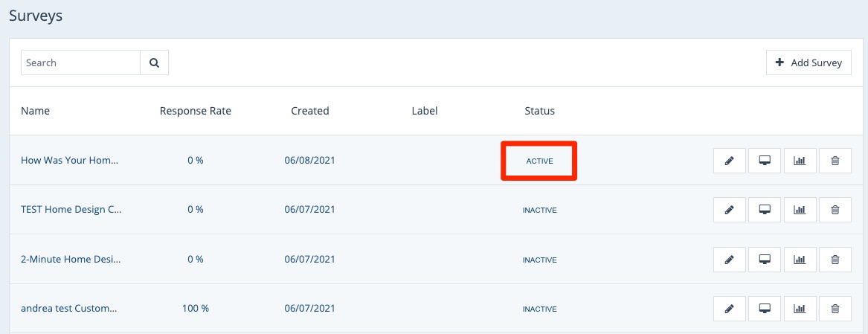Image resolution: width=868 pixels, height=334 pixels.
Task: Preview the 'How Was Your Hom...' survey
Action: click(x=764, y=161)
